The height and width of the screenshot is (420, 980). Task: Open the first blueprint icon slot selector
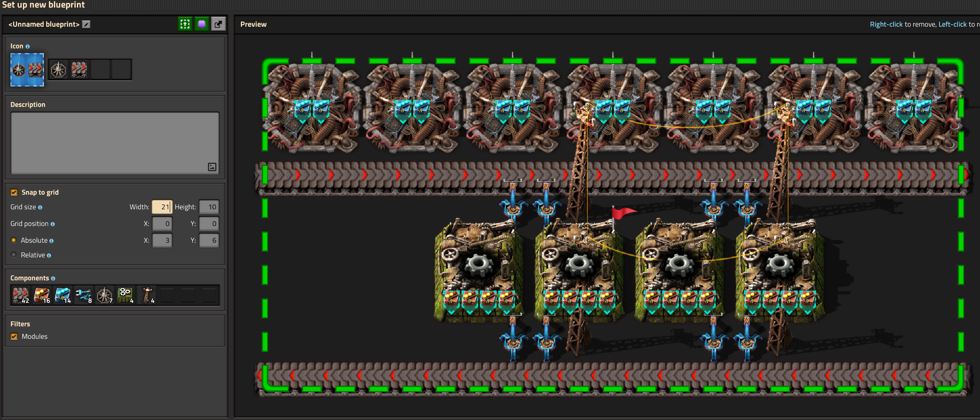(x=59, y=69)
